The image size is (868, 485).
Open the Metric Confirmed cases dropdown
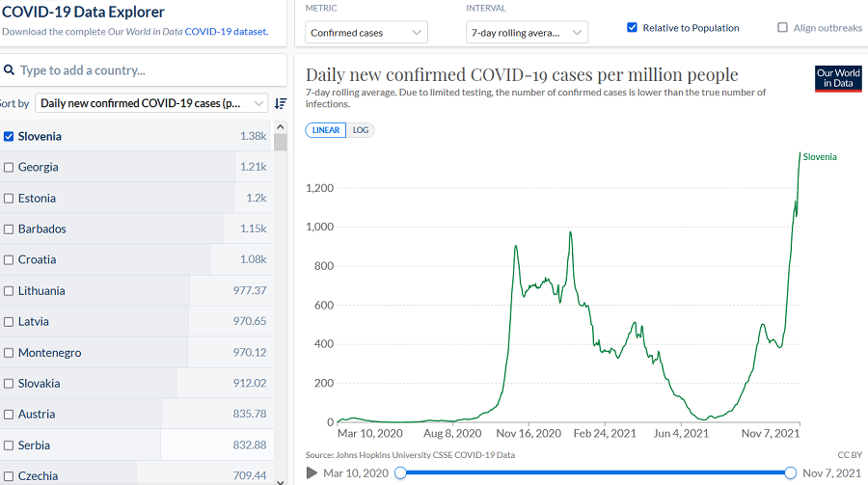click(x=366, y=33)
